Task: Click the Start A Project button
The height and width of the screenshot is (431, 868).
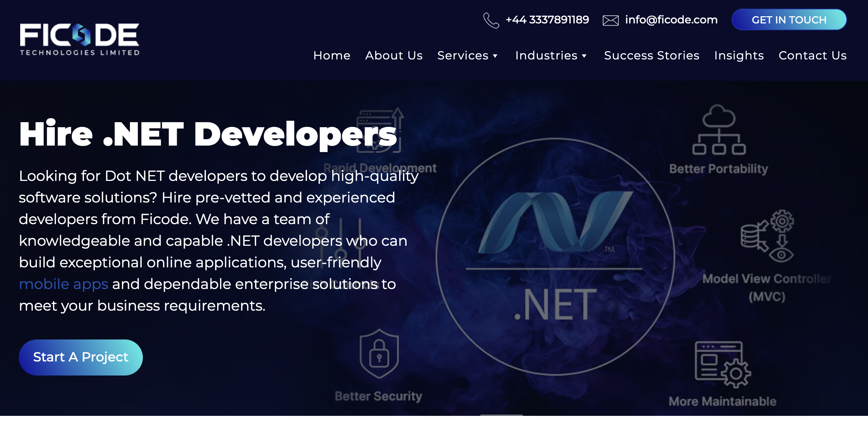Action: tap(81, 357)
